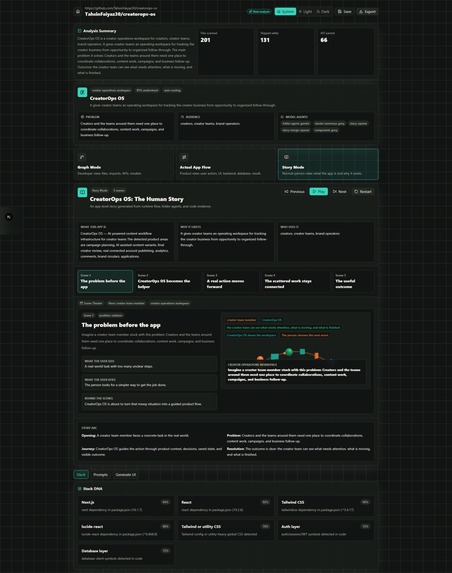Viewport: 452px width, 573px height.
Task: Select the Actual App Flow card
Action: [225, 164]
